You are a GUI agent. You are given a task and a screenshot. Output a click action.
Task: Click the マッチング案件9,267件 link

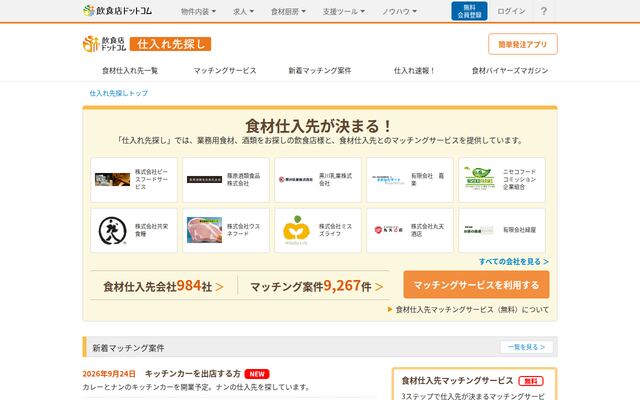point(316,286)
